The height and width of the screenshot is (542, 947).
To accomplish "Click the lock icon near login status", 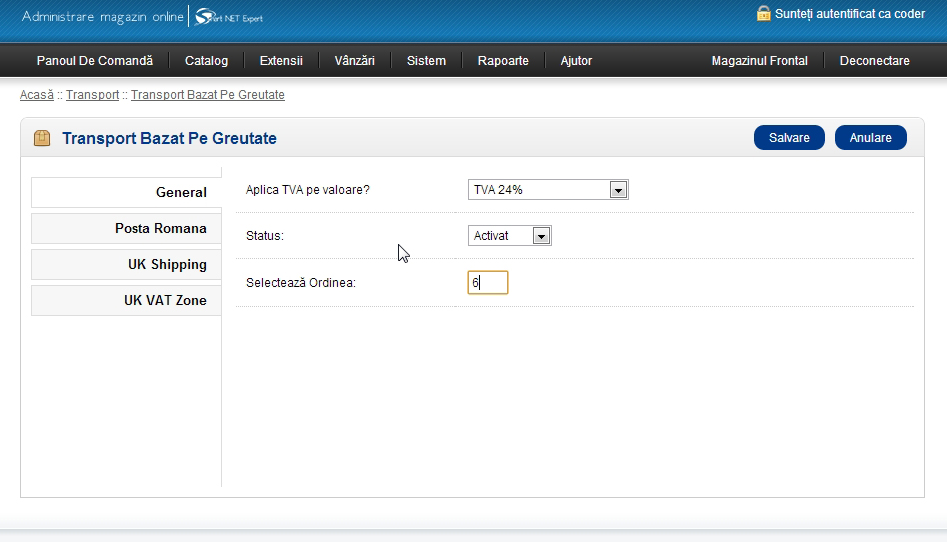I will tap(764, 14).
